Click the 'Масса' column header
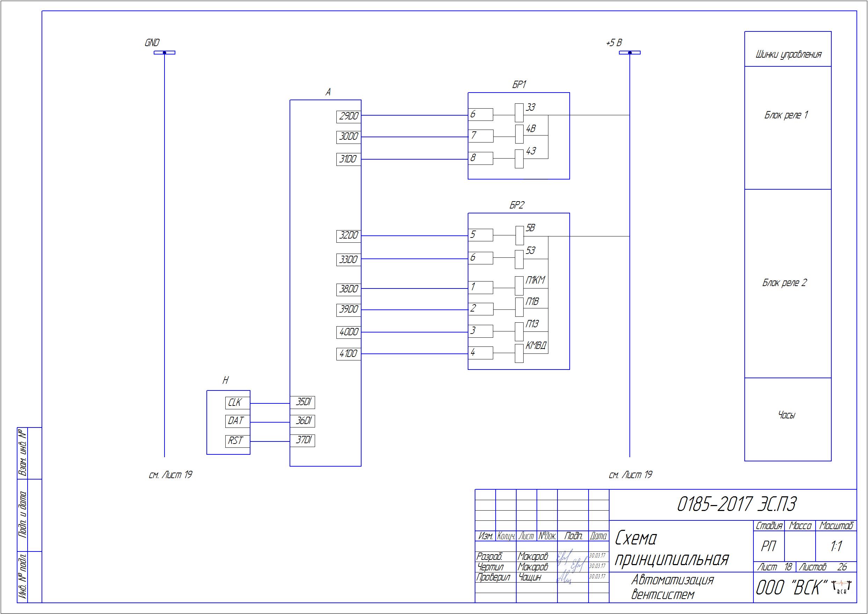The width and height of the screenshot is (868, 614). click(800, 526)
